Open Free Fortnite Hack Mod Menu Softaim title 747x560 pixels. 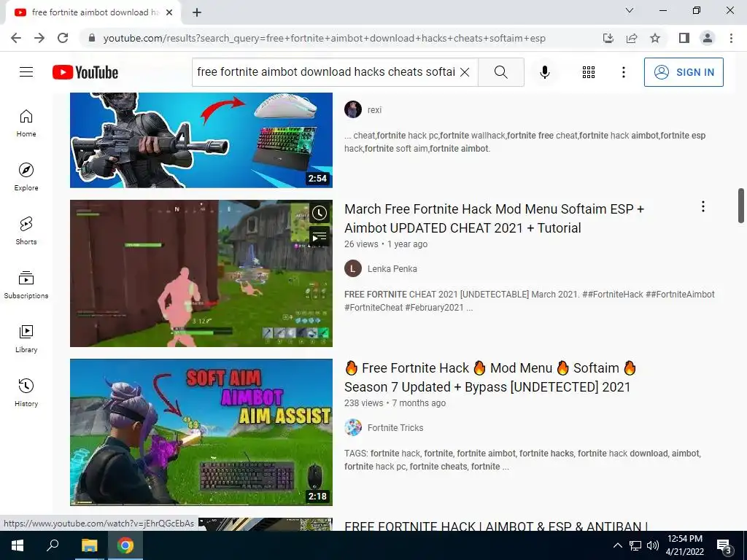click(x=491, y=378)
